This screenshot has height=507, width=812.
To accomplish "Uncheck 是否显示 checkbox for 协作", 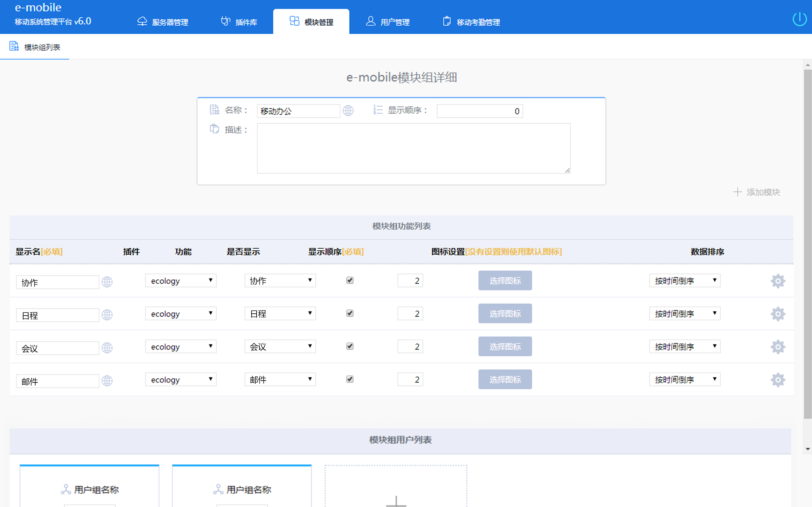I will (x=350, y=280).
